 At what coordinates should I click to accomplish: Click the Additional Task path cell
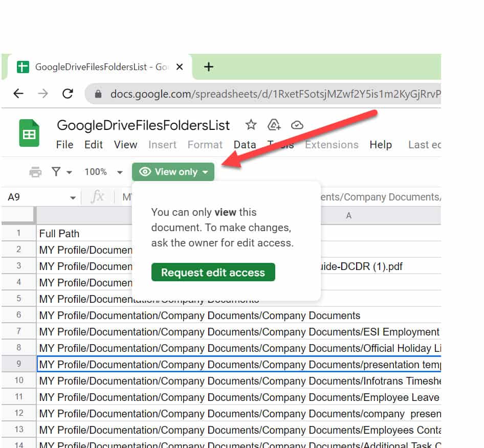tap(239, 443)
